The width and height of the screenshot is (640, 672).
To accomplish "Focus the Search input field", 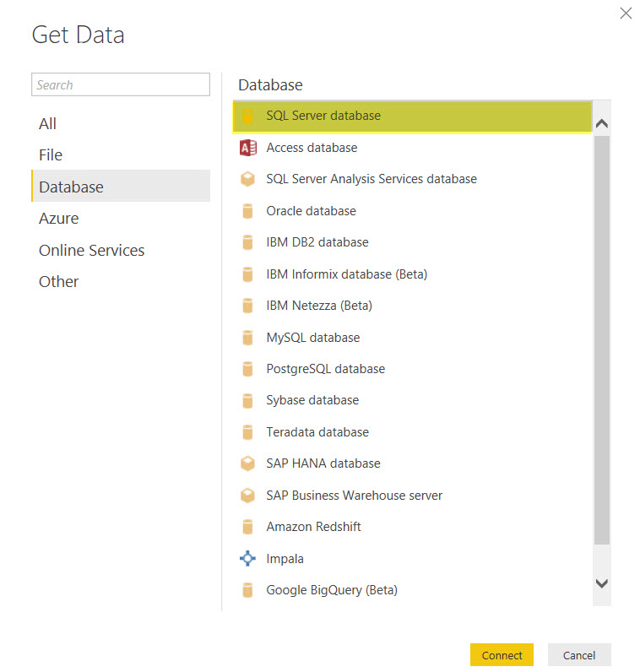I will (x=121, y=85).
